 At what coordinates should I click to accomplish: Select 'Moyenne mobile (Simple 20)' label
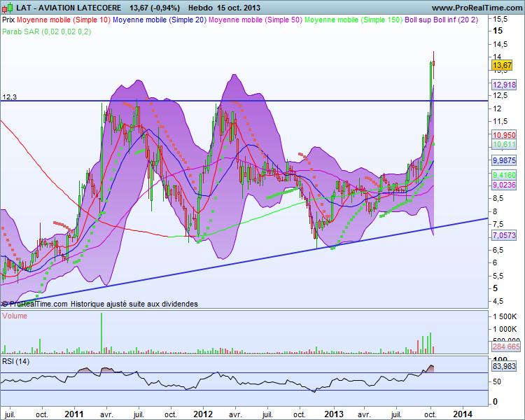[x=160, y=20]
